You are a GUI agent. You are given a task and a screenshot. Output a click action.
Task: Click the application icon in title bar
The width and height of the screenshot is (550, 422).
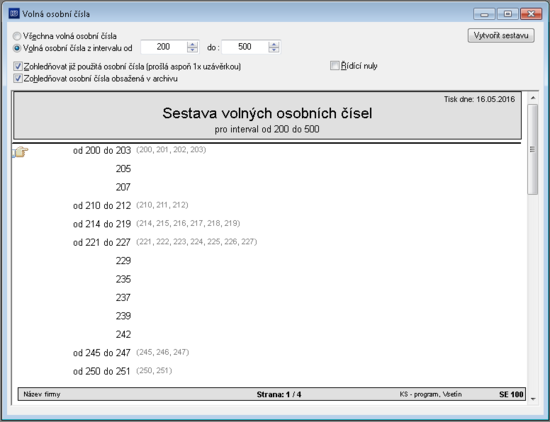click(14, 14)
